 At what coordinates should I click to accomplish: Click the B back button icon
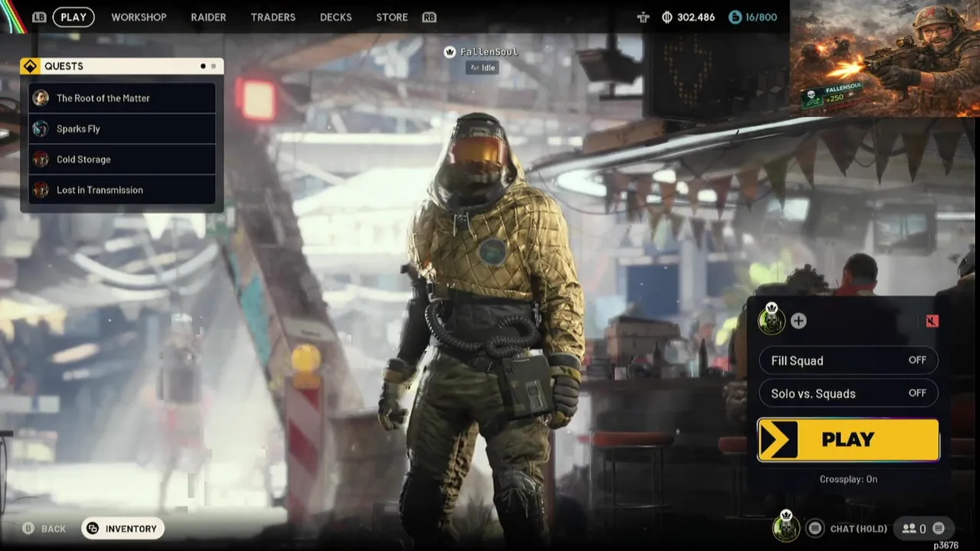coord(28,529)
